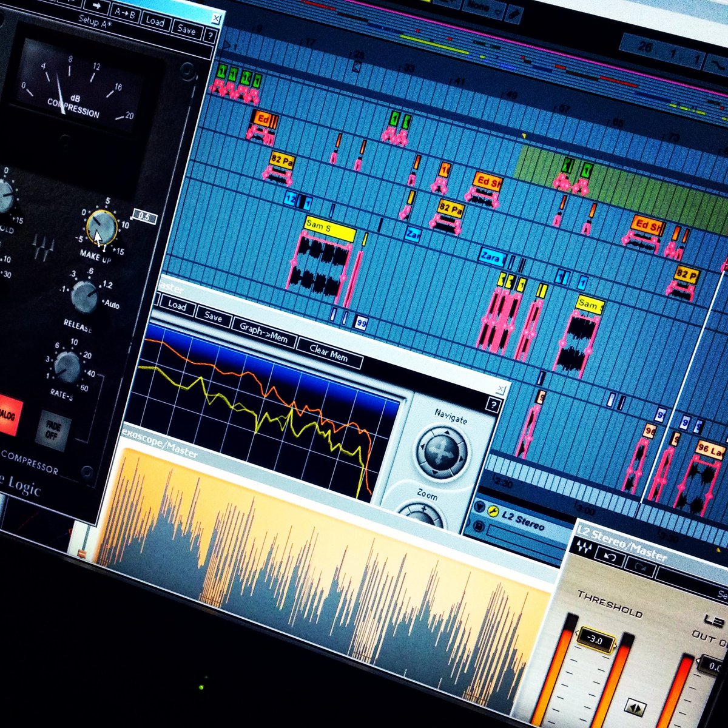The height and width of the screenshot is (728, 728).
Task: Click the help question-mark icon on the compressor
Action: pyautogui.click(x=211, y=34)
